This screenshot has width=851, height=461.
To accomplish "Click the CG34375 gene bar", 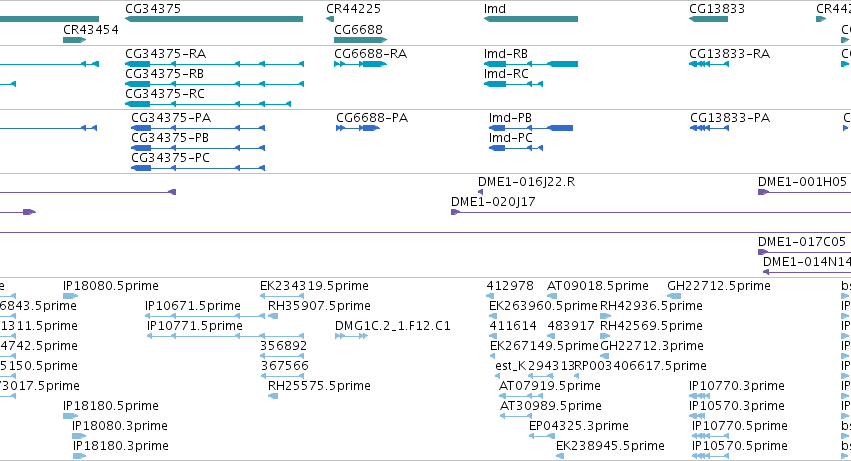I will coord(214,20).
